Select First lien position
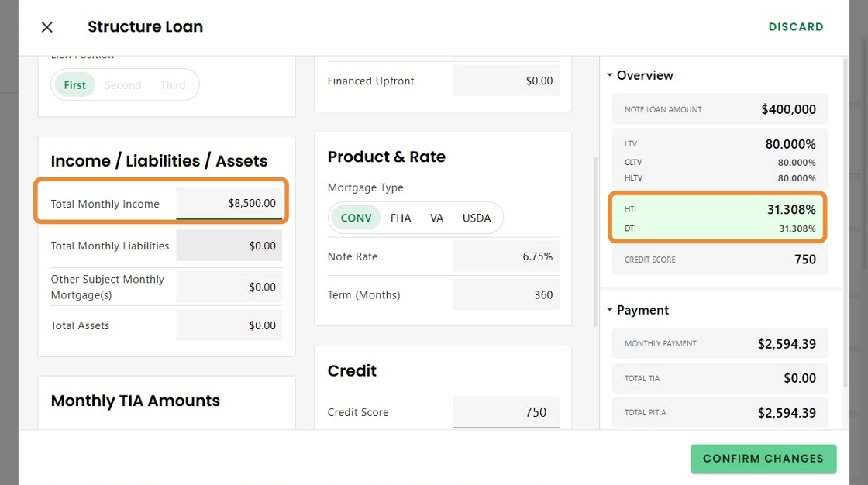 pyautogui.click(x=75, y=85)
